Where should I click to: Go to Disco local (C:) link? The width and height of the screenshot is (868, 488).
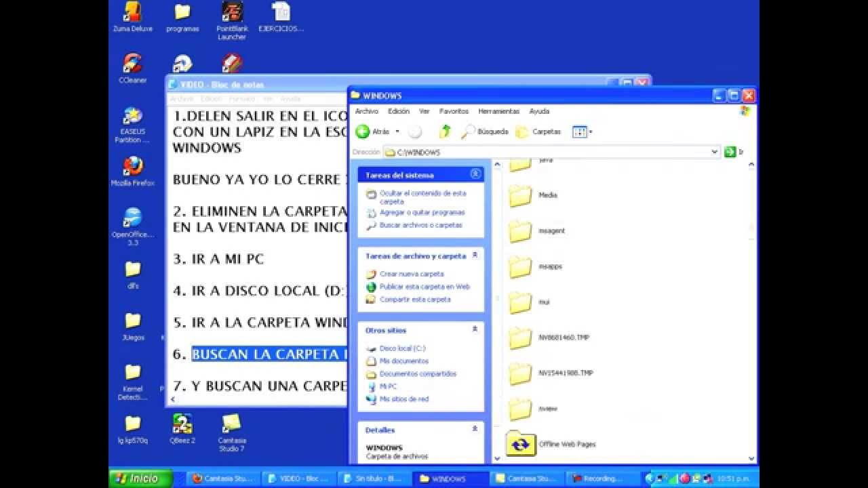(x=403, y=348)
